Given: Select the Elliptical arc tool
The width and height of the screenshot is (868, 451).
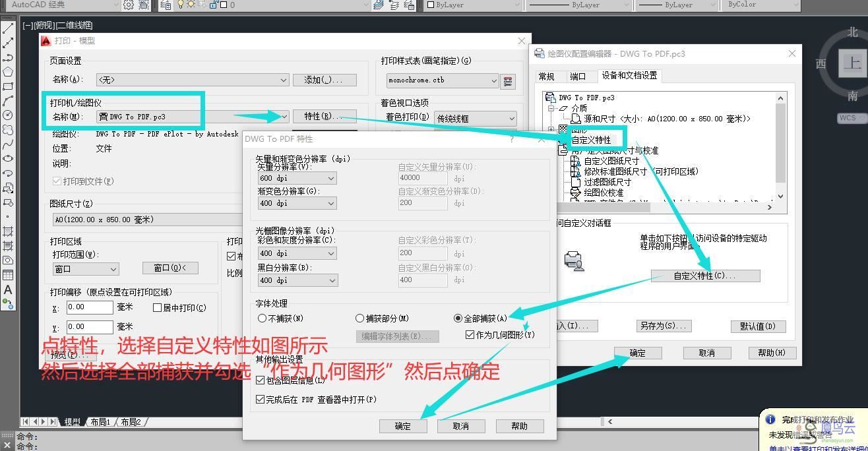Looking at the screenshot, I should coord(8,173).
